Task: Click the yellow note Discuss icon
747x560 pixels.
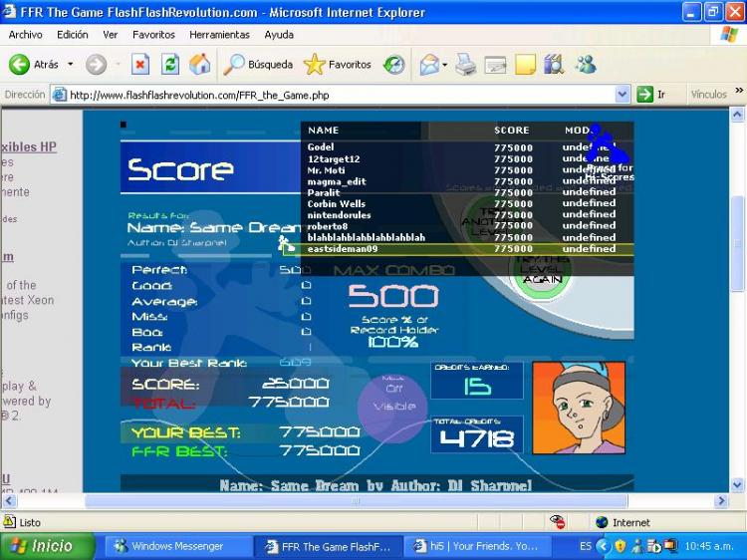Action: click(525, 65)
